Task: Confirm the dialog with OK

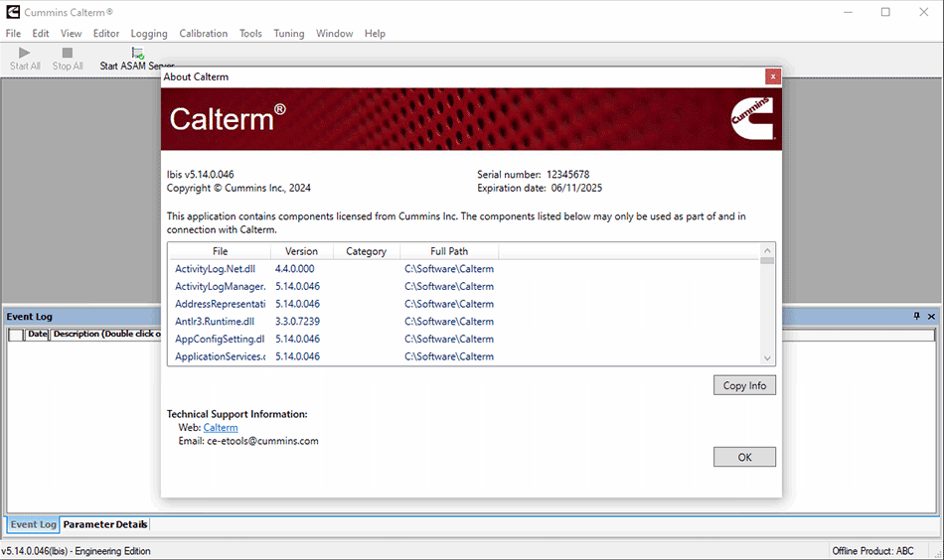Action: [744, 457]
